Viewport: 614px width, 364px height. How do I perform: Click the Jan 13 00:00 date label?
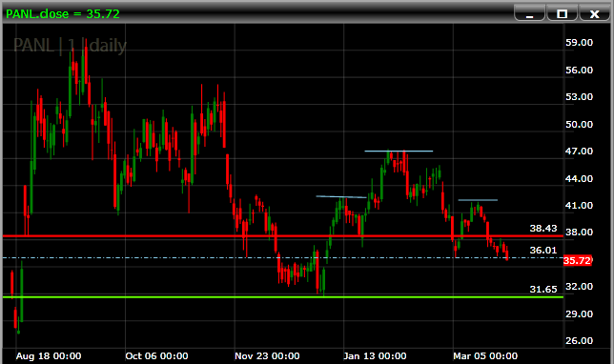click(375, 356)
